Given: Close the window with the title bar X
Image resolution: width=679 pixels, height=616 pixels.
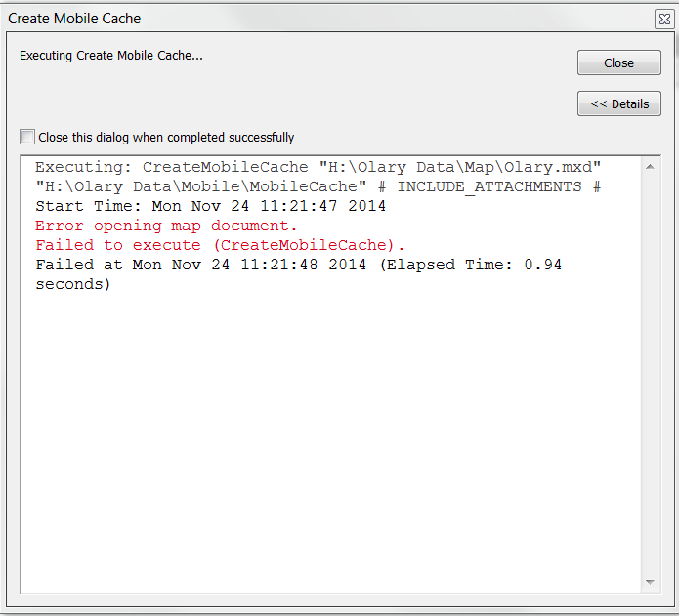Looking at the screenshot, I should click(663, 18).
